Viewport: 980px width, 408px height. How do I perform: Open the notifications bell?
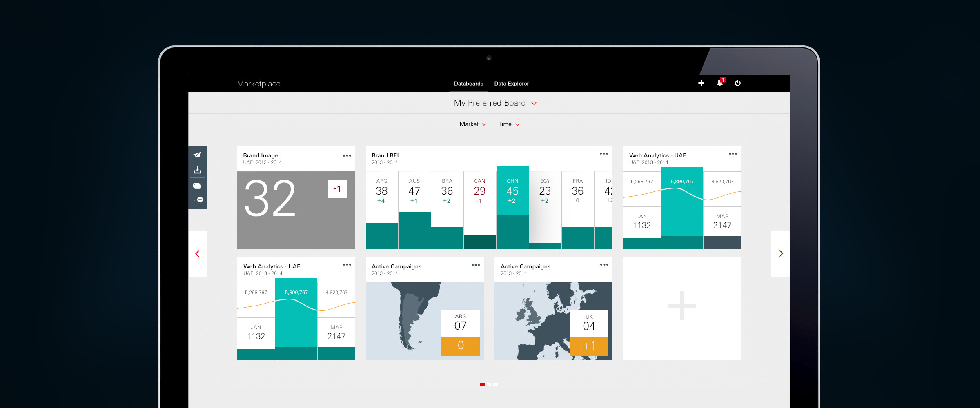(720, 83)
